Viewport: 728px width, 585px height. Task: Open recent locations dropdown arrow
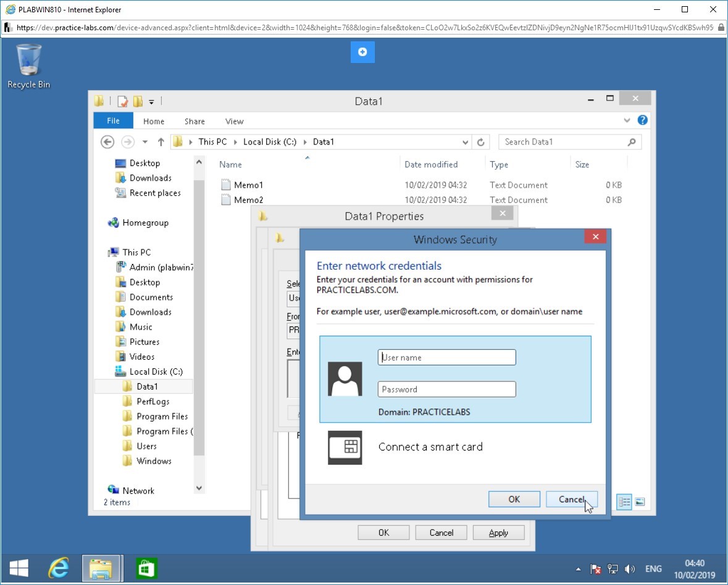pos(145,142)
